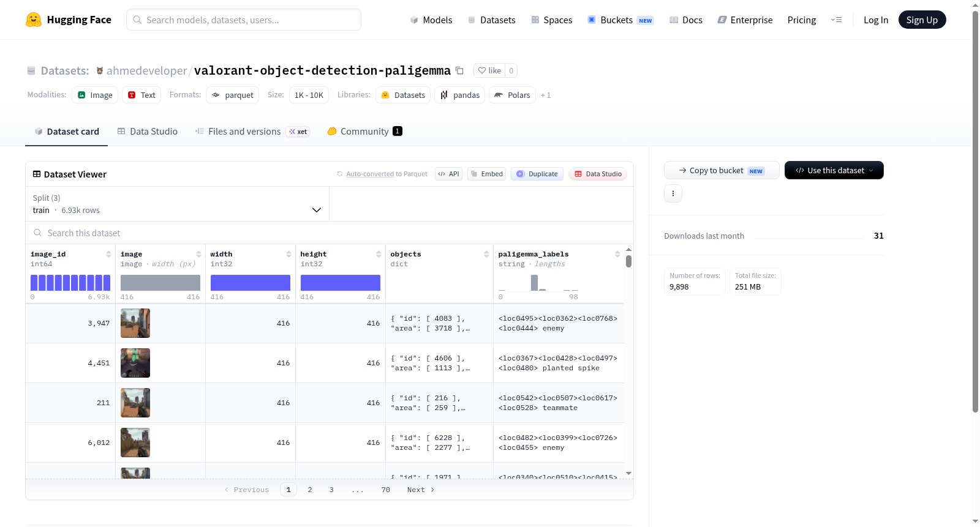
Task: Expand the Split train dropdown
Action: pos(177,204)
